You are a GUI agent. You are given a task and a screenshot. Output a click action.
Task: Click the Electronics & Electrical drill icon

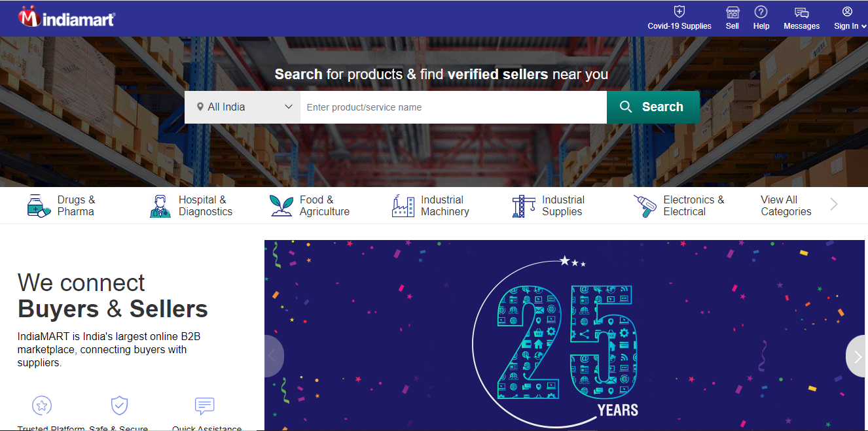(645, 206)
